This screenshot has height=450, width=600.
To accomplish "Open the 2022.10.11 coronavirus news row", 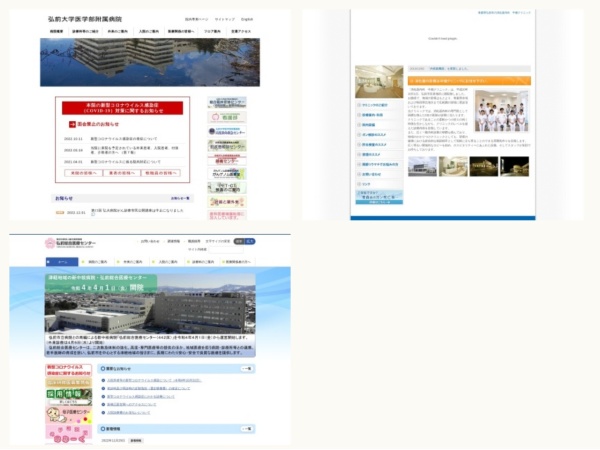I will [122, 139].
